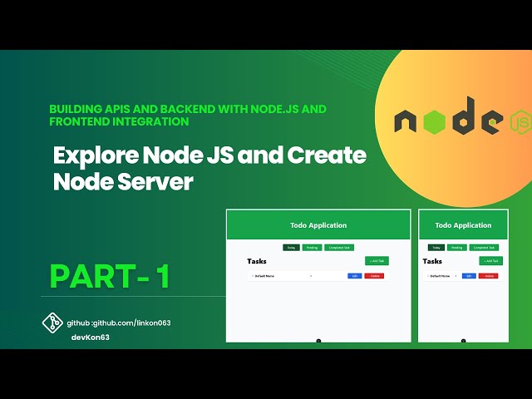
Task: Click + Add Task in narrow Todo preview
Action: tap(491, 261)
